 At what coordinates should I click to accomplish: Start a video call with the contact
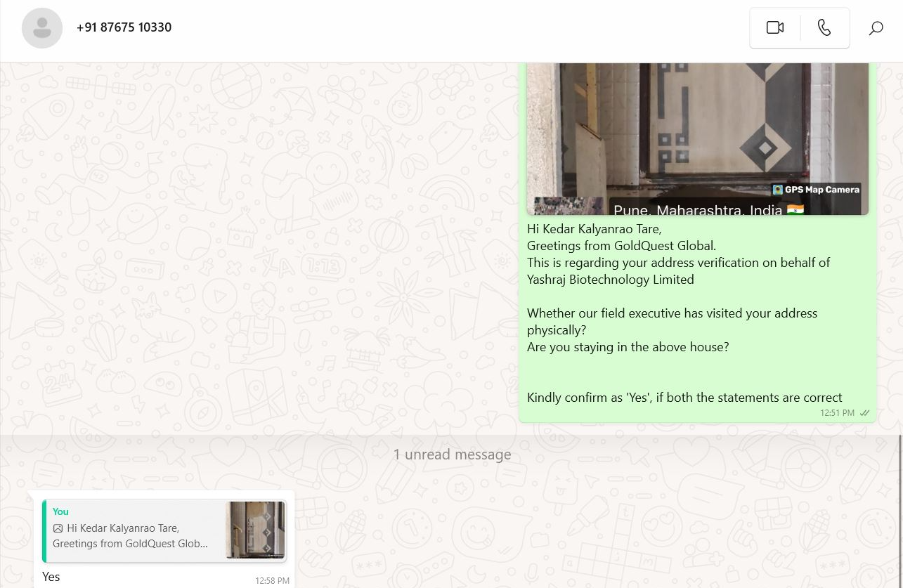(774, 27)
